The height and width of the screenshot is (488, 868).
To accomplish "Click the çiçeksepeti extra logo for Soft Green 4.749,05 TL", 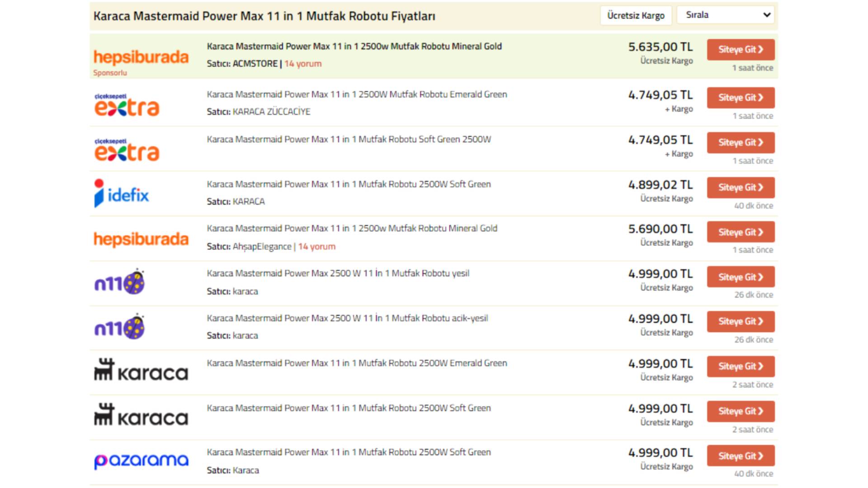I will click(x=127, y=150).
